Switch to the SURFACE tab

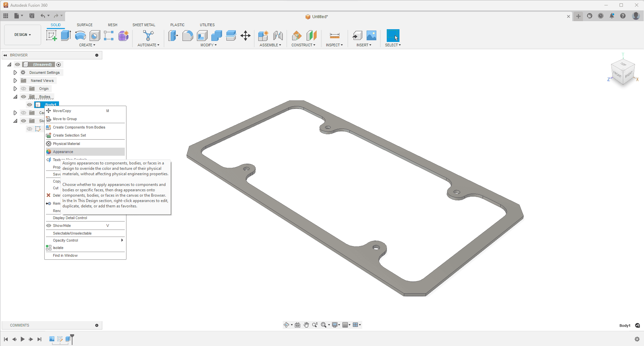85,25
